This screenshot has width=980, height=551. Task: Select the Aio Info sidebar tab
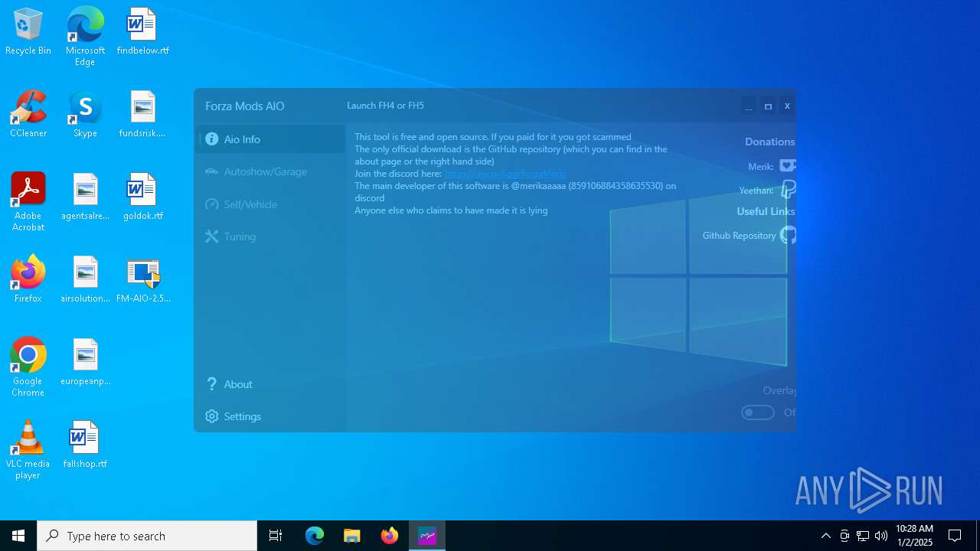[x=269, y=139]
